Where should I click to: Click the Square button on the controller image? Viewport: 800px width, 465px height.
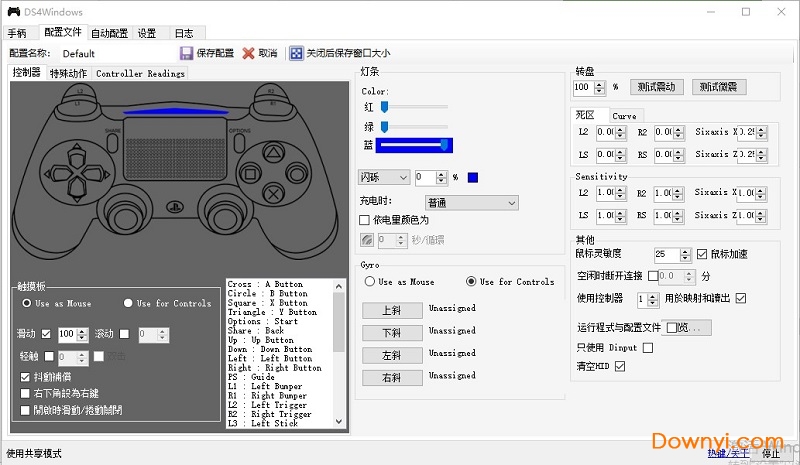pyautogui.click(x=251, y=174)
